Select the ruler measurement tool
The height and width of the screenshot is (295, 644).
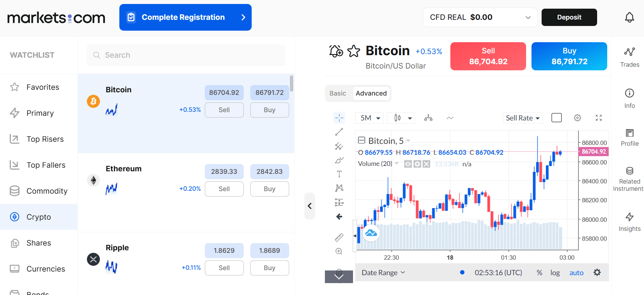(x=339, y=237)
